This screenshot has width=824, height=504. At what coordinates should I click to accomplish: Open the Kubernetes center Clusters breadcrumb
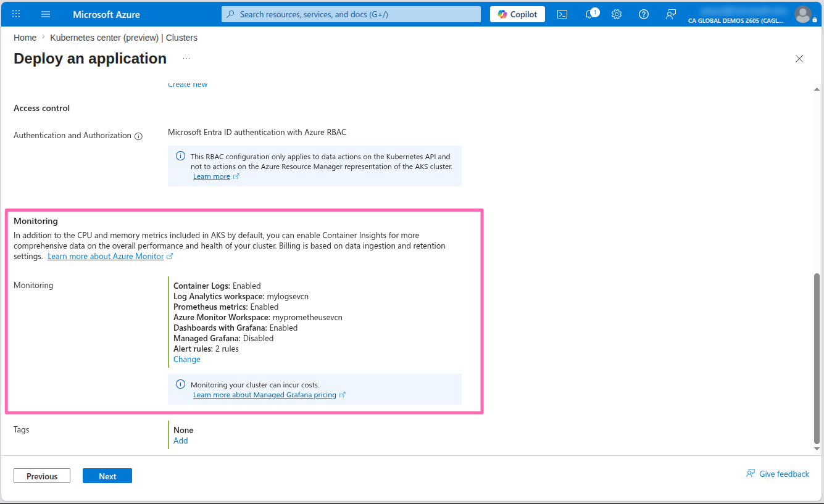coord(123,38)
